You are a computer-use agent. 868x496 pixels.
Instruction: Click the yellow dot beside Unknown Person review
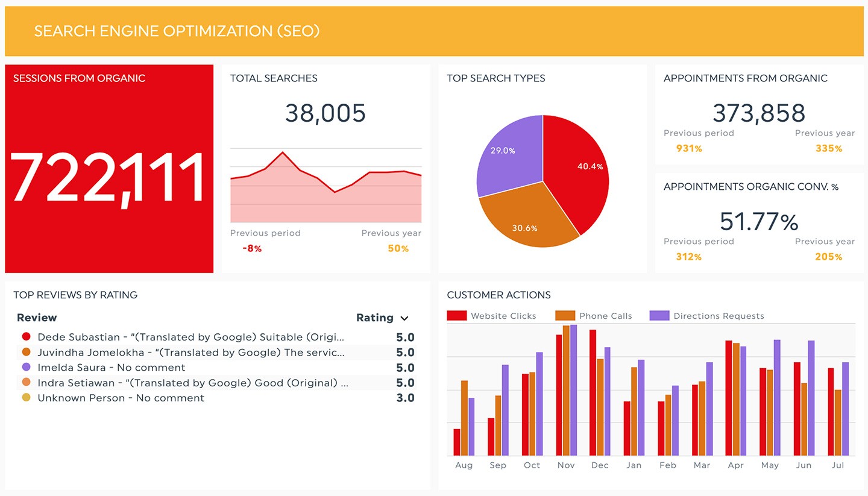26,398
